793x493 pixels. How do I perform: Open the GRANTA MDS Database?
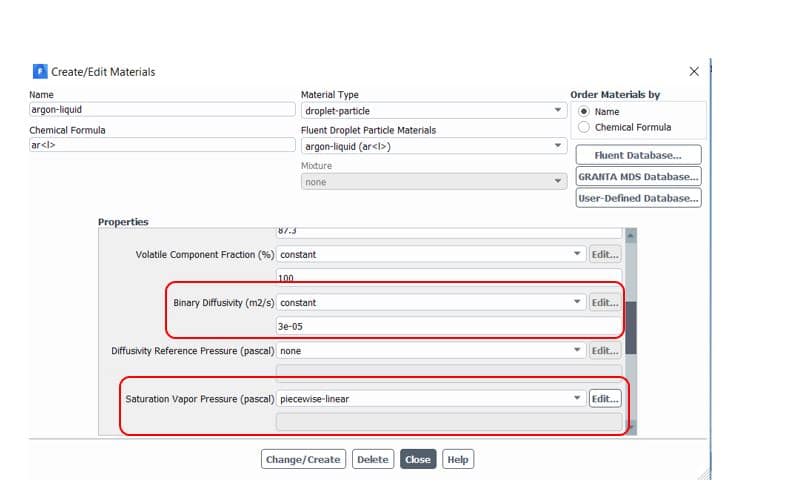click(x=638, y=177)
